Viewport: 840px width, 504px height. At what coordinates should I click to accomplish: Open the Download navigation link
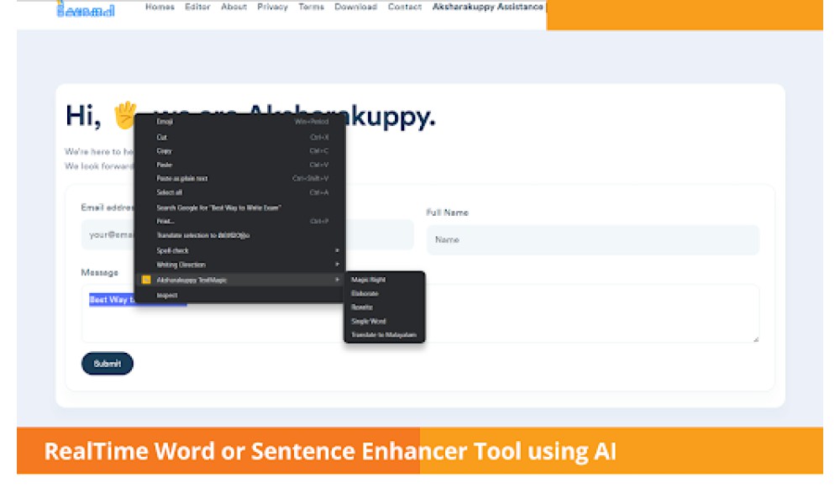tap(355, 7)
